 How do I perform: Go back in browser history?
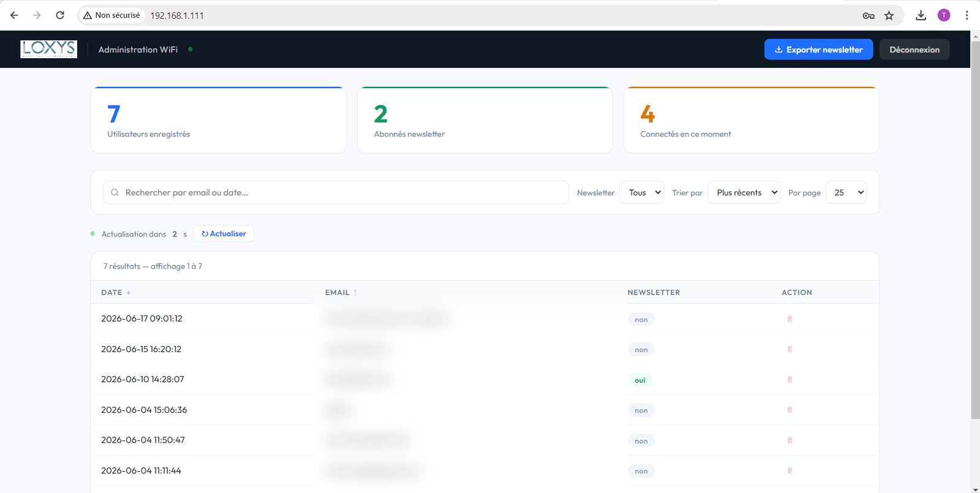coord(14,15)
